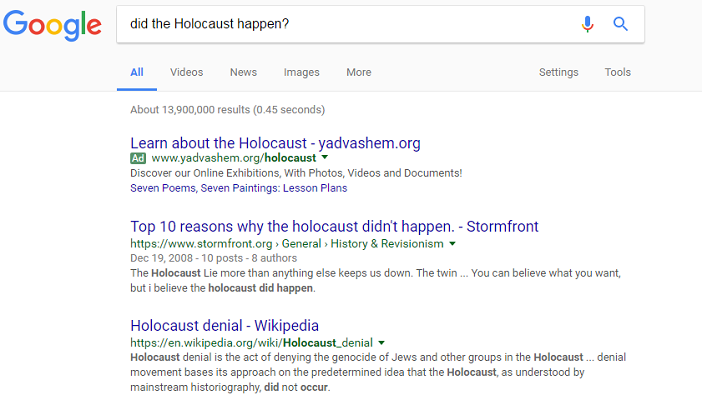
Task: Click Wikipedia snippet 'Holocaust denial is the act'
Action: coord(378,372)
